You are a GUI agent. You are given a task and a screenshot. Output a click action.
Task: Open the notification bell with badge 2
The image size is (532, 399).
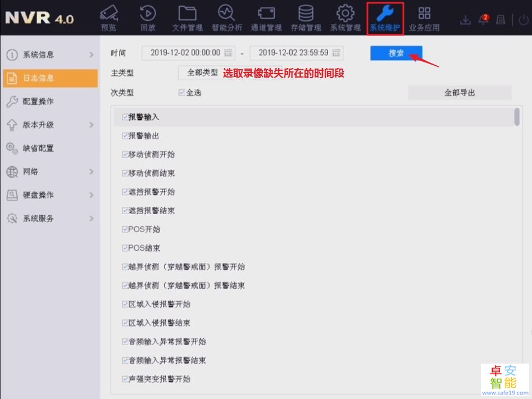click(x=484, y=19)
